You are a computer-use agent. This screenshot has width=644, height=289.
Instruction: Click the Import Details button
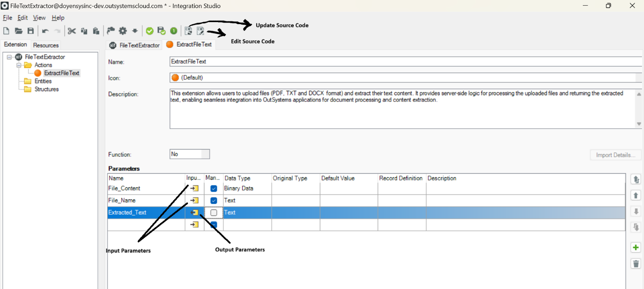(x=615, y=155)
